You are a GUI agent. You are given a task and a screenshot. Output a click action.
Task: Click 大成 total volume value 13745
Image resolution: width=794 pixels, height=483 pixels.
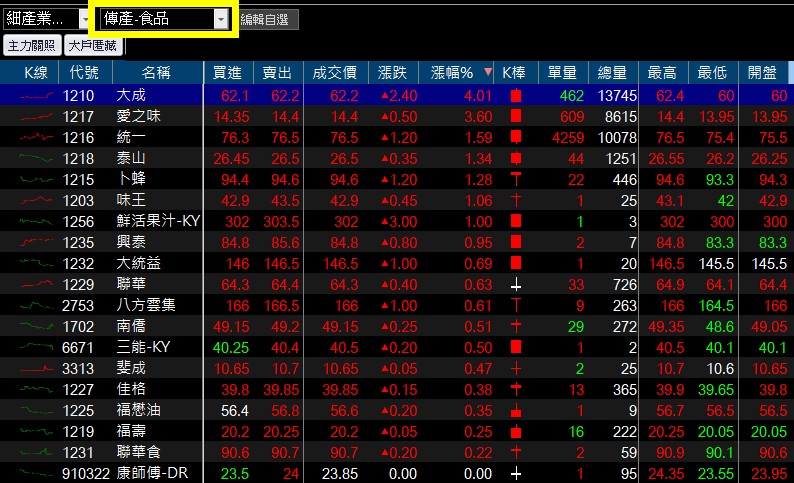pos(617,96)
